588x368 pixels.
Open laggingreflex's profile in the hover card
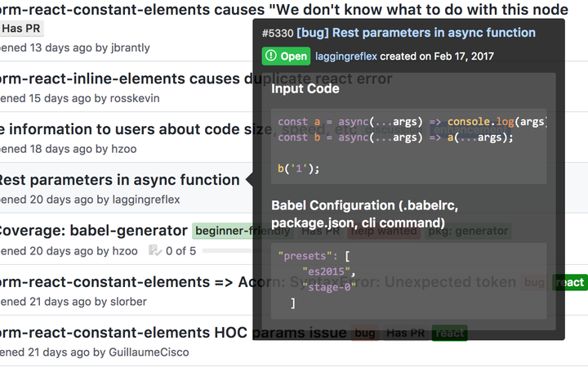tap(345, 56)
